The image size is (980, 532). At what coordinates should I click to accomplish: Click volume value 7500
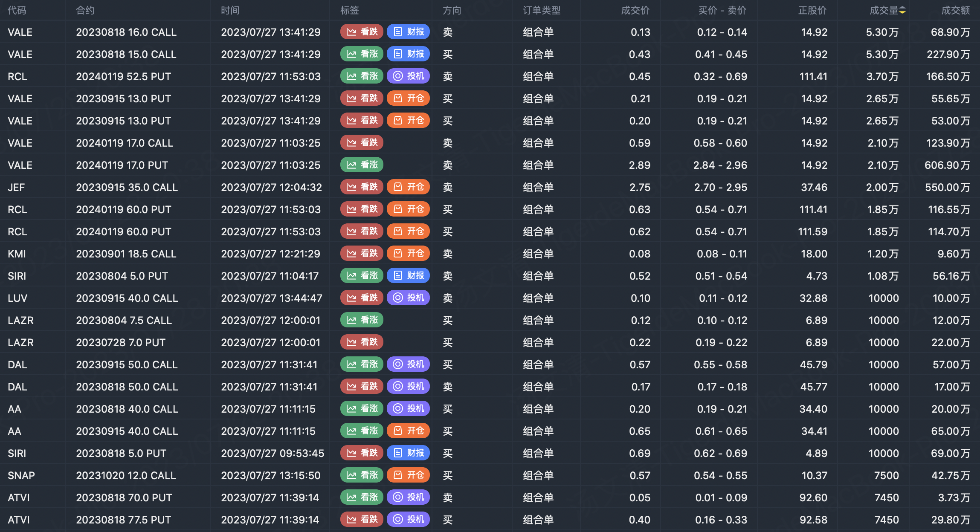(886, 476)
